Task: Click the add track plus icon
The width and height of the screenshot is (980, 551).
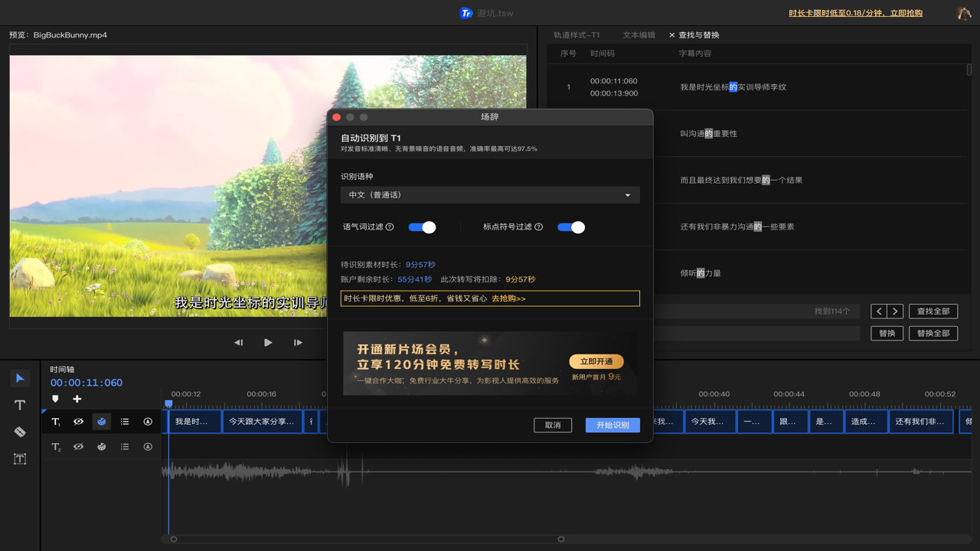Action: [x=77, y=399]
